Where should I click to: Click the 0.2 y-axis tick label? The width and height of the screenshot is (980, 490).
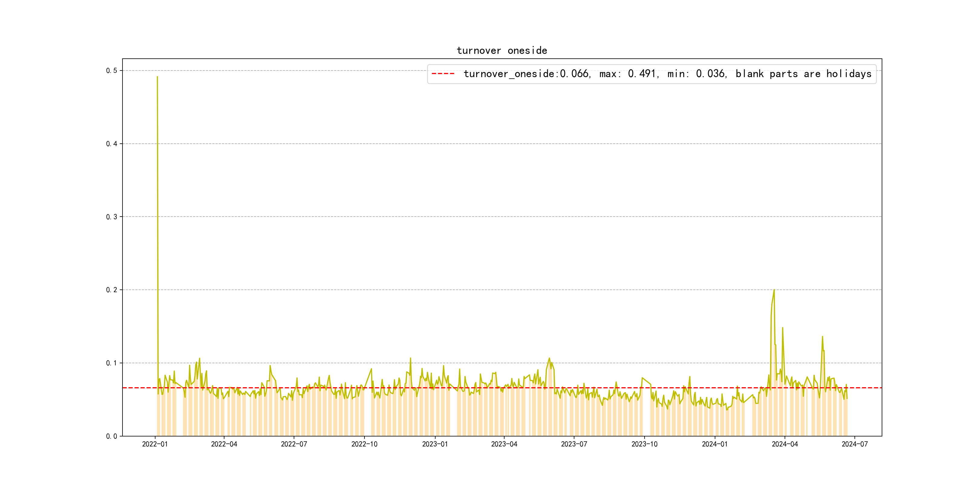[x=112, y=290]
